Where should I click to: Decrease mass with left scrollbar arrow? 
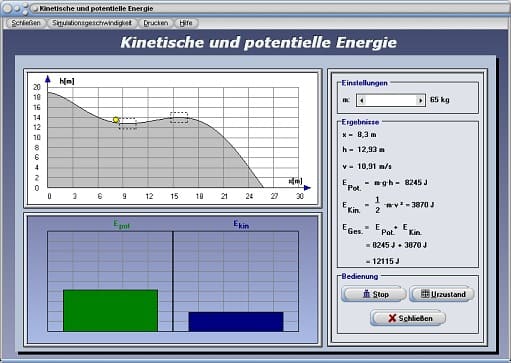362,100
